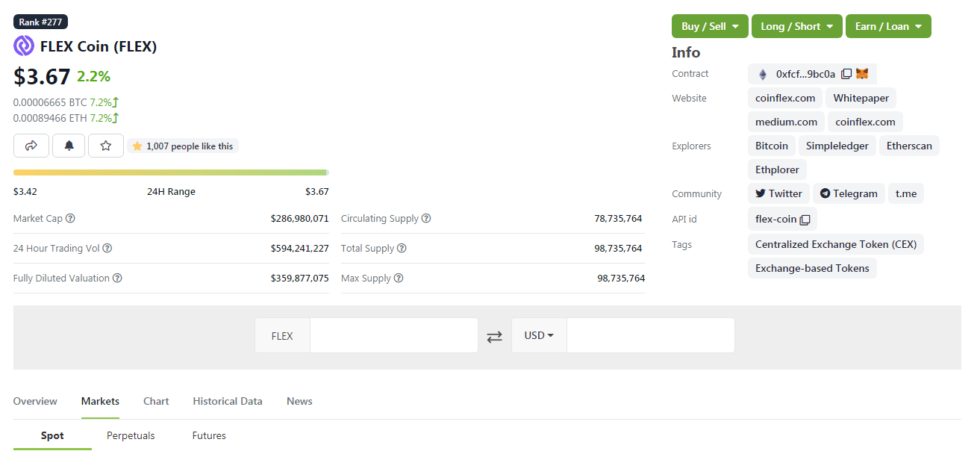Click the $359,877,075 fully diluted valuation
The width and height of the screenshot is (980, 454).
click(x=300, y=279)
